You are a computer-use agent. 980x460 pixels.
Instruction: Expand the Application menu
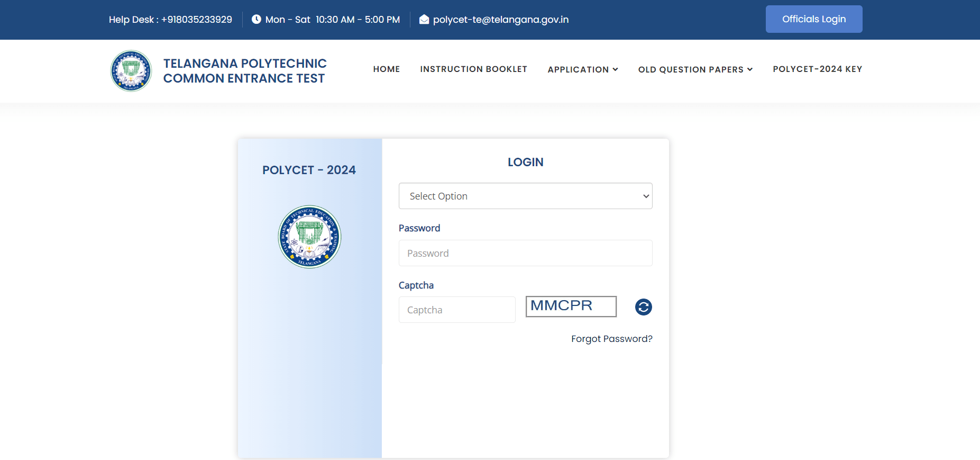pyautogui.click(x=583, y=69)
